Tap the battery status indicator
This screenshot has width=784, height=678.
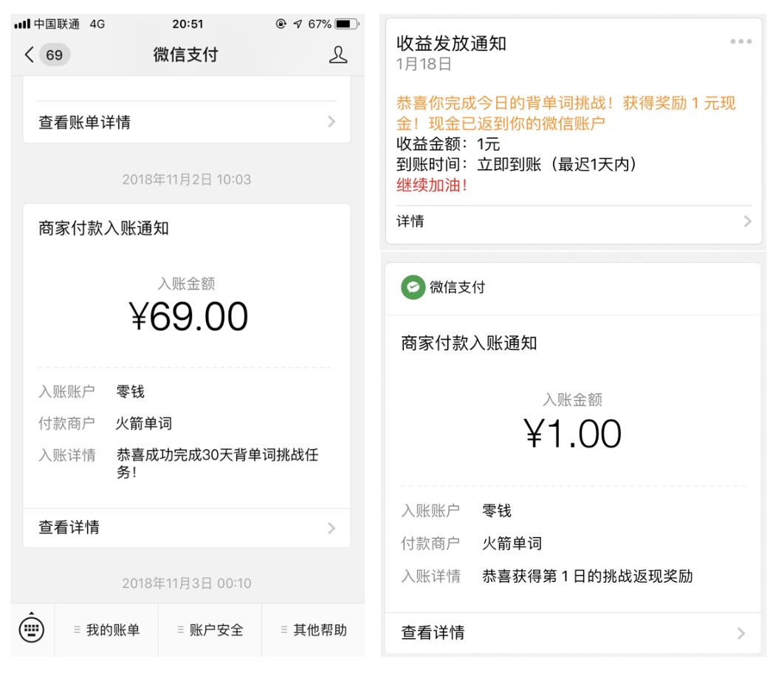(345, 24)
